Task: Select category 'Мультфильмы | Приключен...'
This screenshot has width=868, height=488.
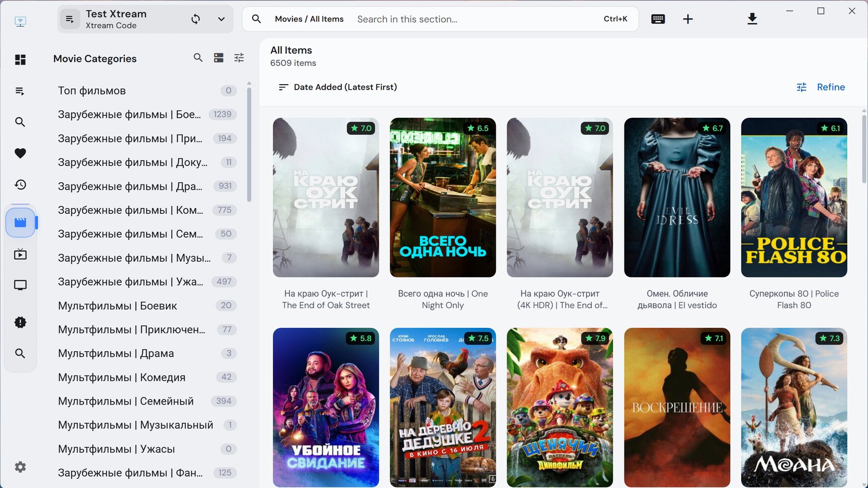Action: pos(146,329)
